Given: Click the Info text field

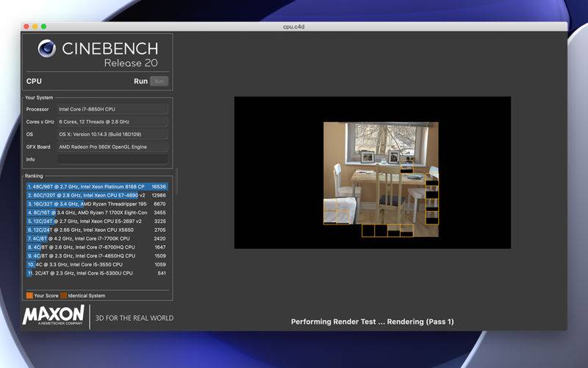Looking at the screenshot, I should (x=112, y=159).
